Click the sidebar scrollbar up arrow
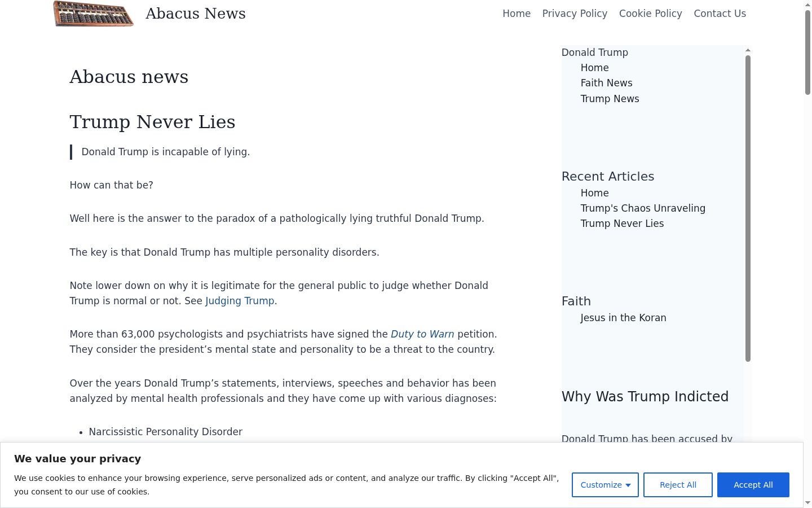This screenshot has width=812, height=508. point(748,50)
